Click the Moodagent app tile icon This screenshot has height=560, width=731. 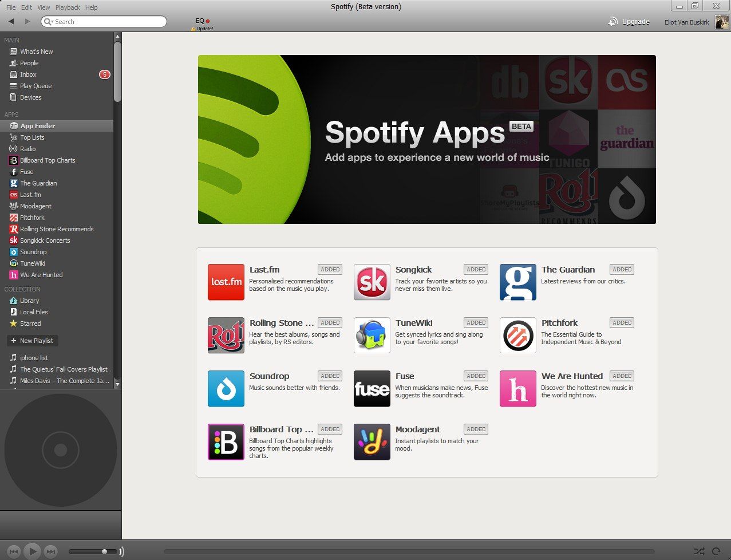click(372, 442)
